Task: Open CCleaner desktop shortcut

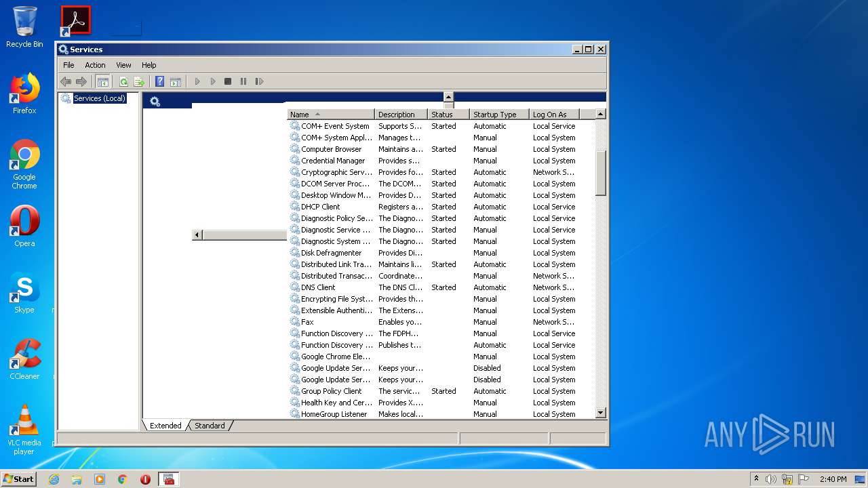Action: [24, 359]
